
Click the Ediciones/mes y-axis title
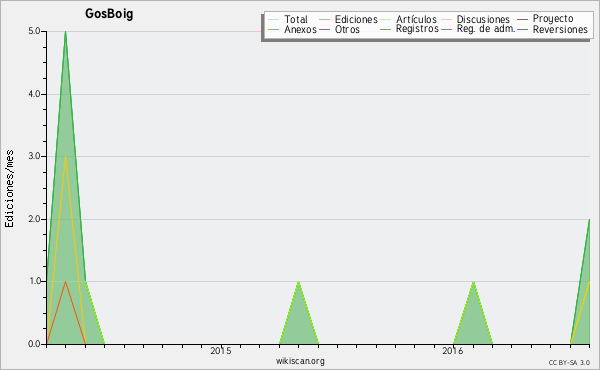point(9,189)
